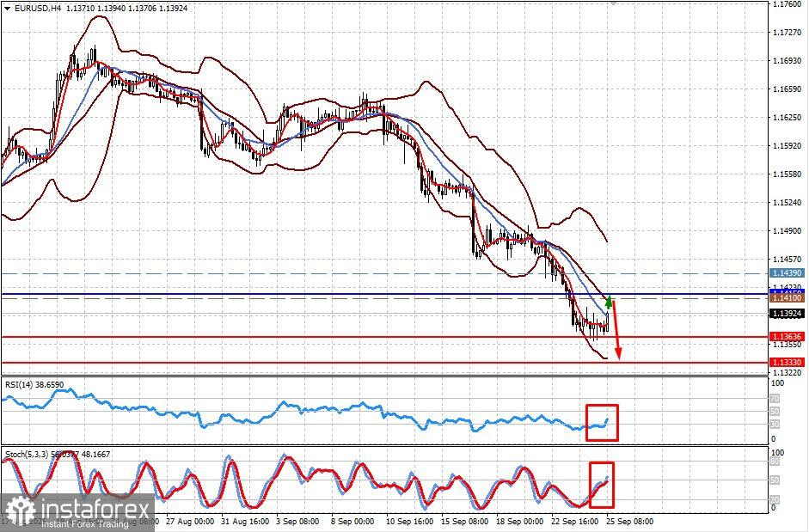The image size is (809, 532).
Task: Open the EURUSD chart dropdown triangle
Action: tap(7, 9)
